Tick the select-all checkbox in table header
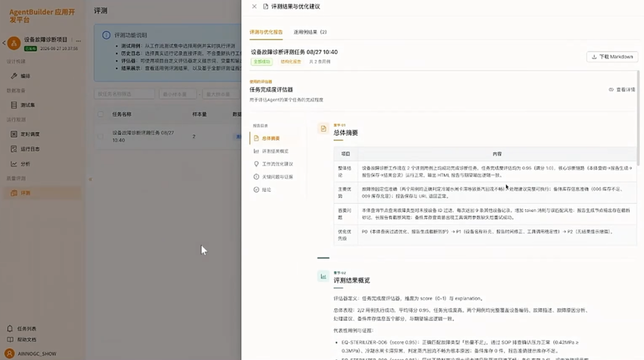The height and width of the screenshot is (360, 644). coord(101,114)
